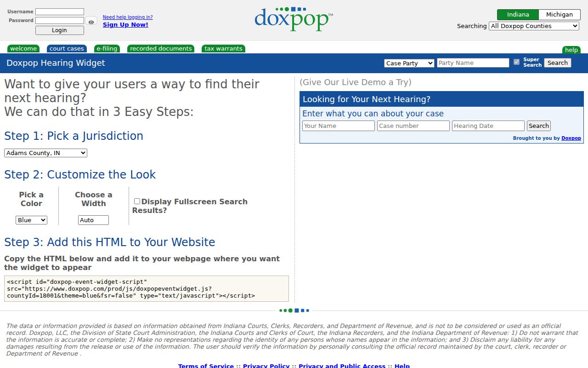Screen dimensions: 588x368
Task: Click the Looking for Your Next Hearing? title
Action: coord(367,99)
